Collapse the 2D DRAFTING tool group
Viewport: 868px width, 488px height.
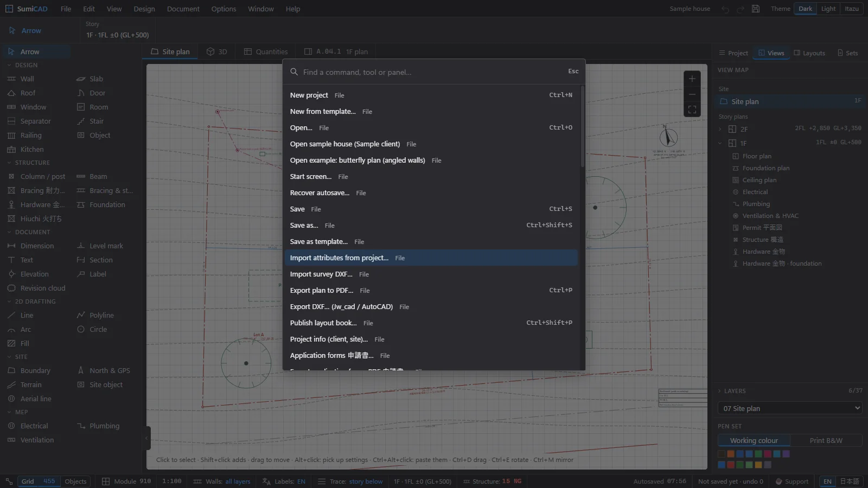pyautogui.click(x=31, y=301)
